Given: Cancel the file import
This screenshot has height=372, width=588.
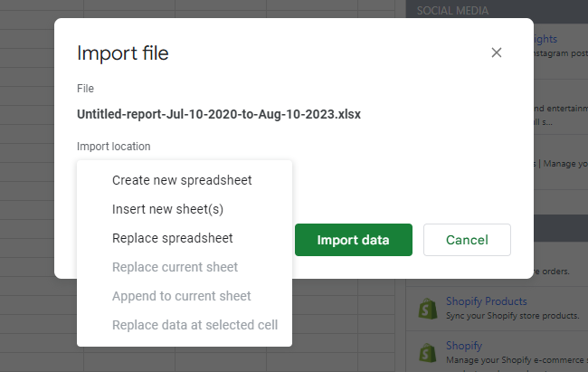Looking at the screenshot, I should [x=467, y=240].
